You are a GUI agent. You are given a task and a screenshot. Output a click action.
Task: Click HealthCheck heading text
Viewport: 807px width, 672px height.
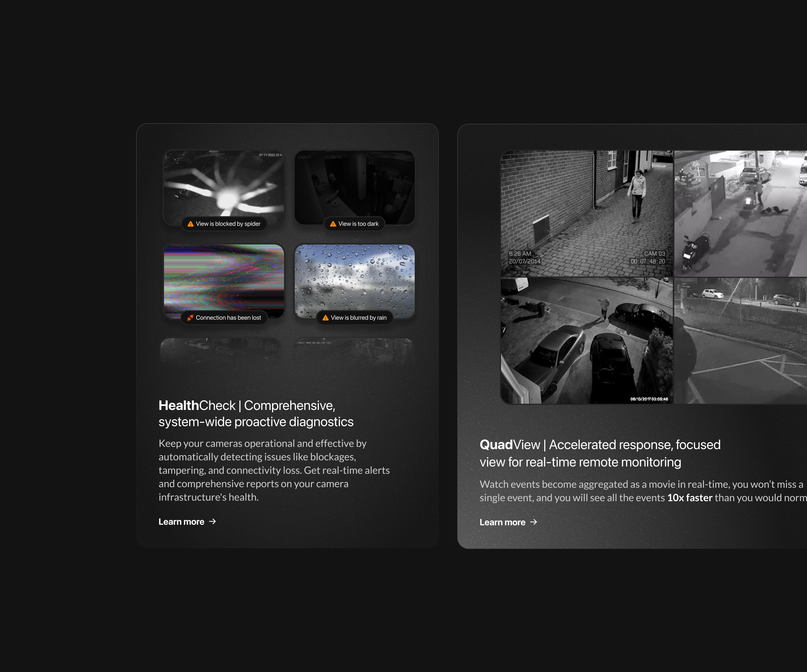click(x=256, y=414)
